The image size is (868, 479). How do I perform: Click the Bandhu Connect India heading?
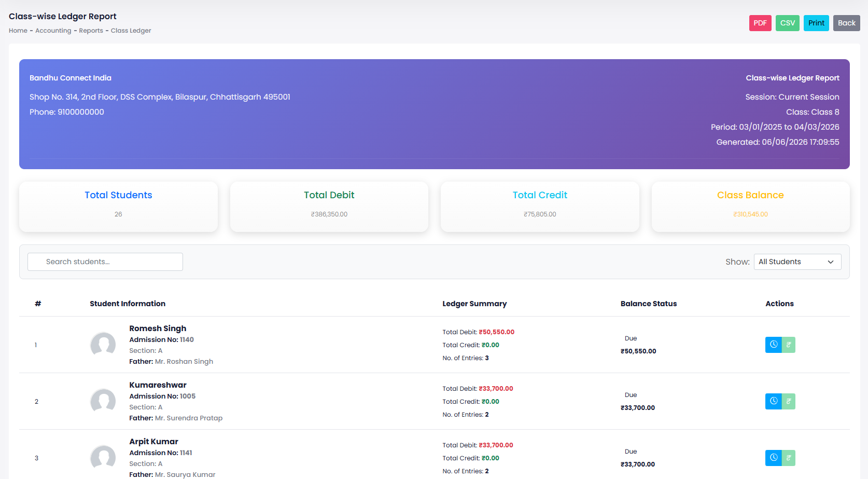(71, 78)
